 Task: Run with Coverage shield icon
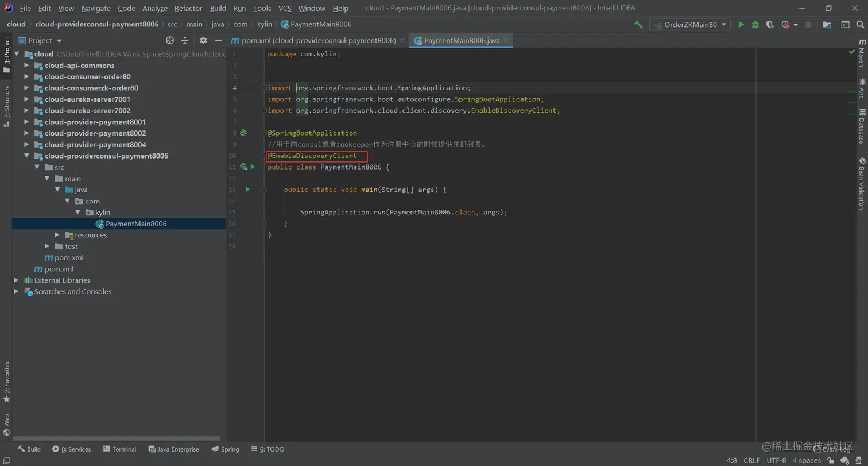(770, 25)
